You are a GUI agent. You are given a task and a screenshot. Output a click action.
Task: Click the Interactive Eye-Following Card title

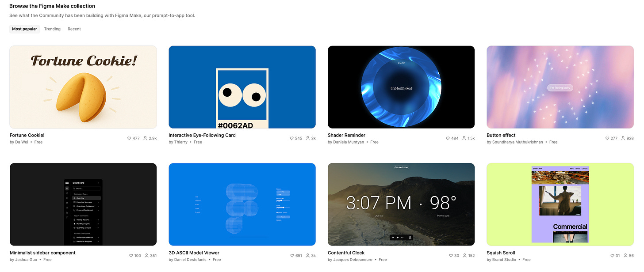coord(202,135)
